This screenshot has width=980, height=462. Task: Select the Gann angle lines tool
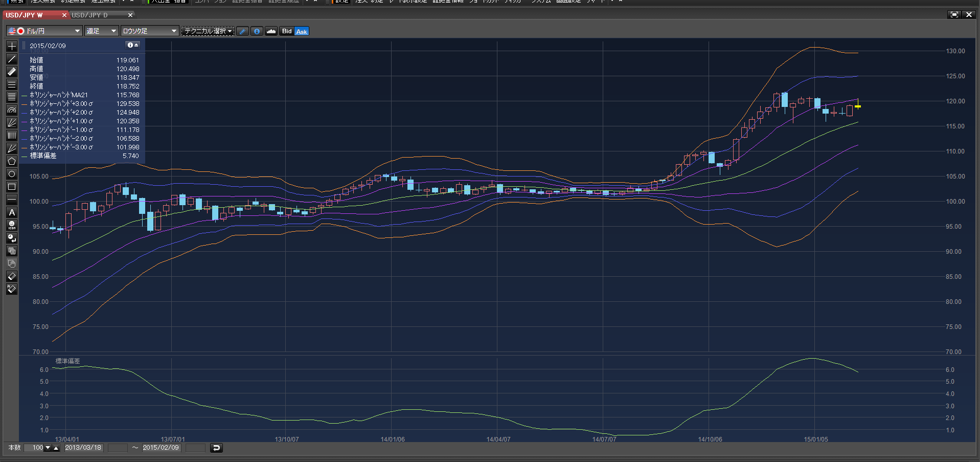[12, 148]
